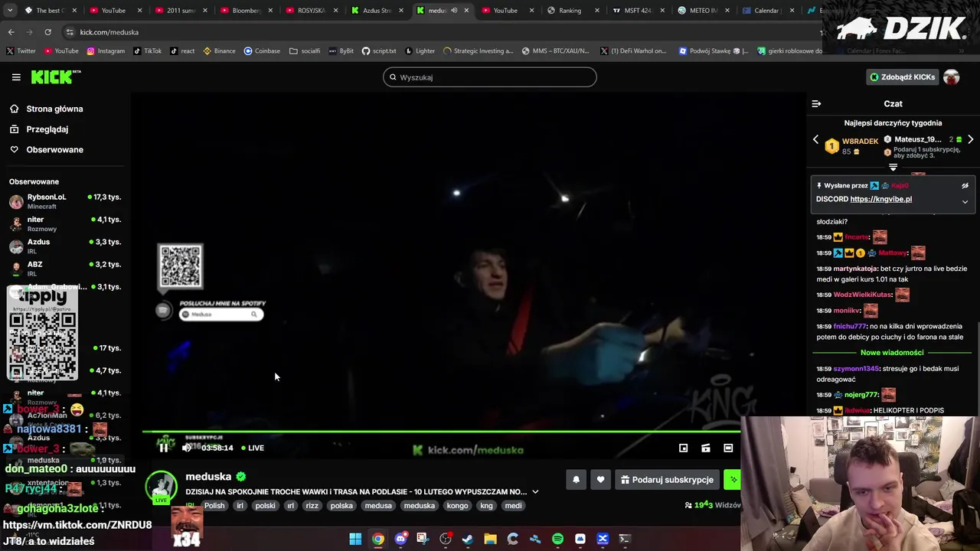
Task: Open site info icon in address bar
Action: (x=70, y=32)
